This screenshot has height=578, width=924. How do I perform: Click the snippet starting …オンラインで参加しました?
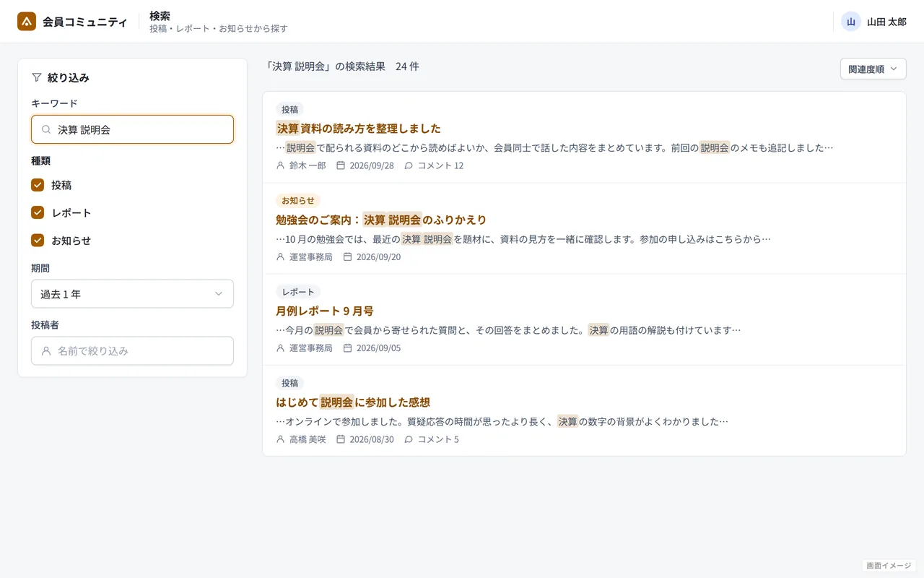(x=502, y=421)
